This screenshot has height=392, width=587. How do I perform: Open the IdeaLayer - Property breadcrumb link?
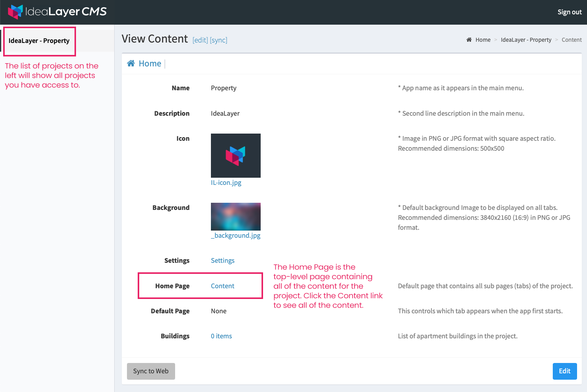(x=526, y=40)
